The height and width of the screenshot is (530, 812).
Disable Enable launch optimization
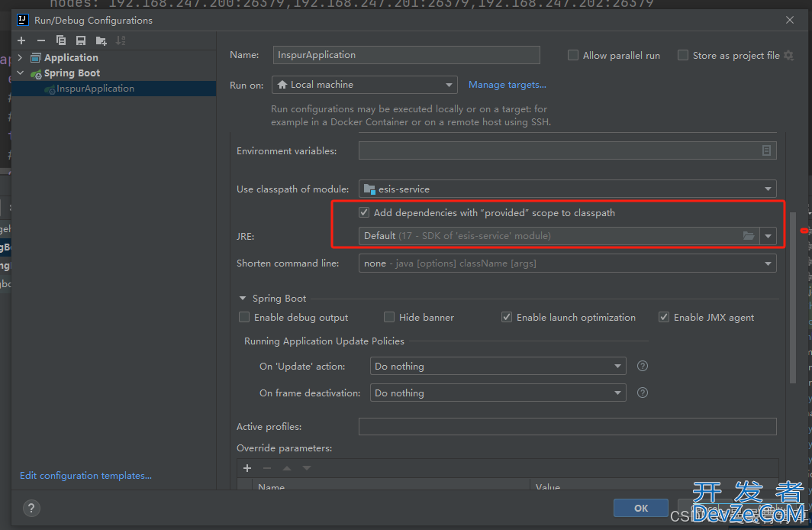click(507, 317)
